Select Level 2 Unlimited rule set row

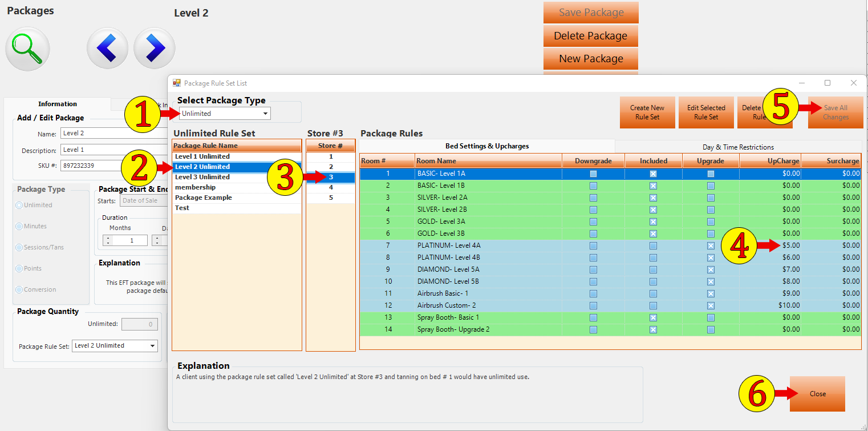tap(237, 167)
